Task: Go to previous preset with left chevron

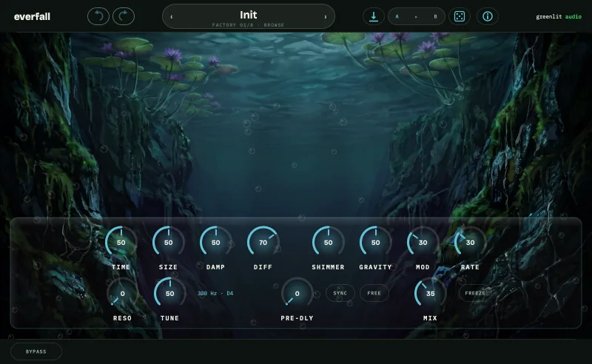Action: (172, 16)
